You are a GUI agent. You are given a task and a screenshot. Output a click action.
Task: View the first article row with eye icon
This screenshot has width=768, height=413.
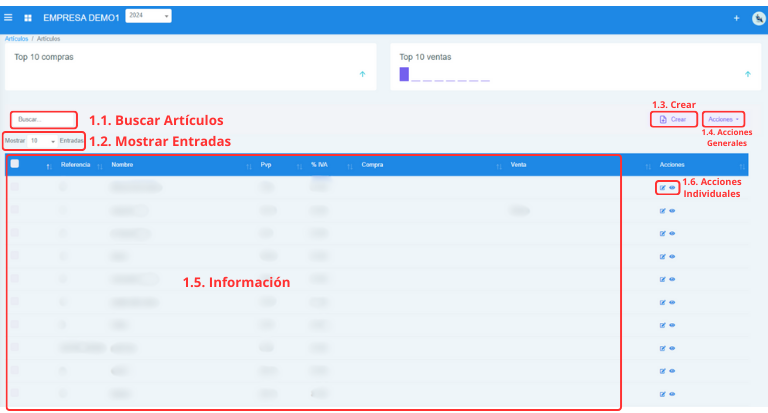pyautogui.click(x=672, y=188)
